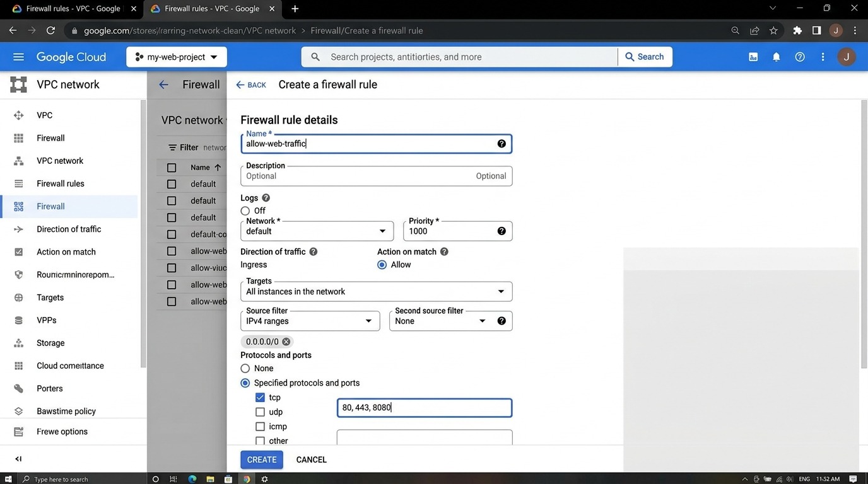Click the zoom magnifier icon in address bar
This screenshot has height=484, width=868.
[736, 30]
